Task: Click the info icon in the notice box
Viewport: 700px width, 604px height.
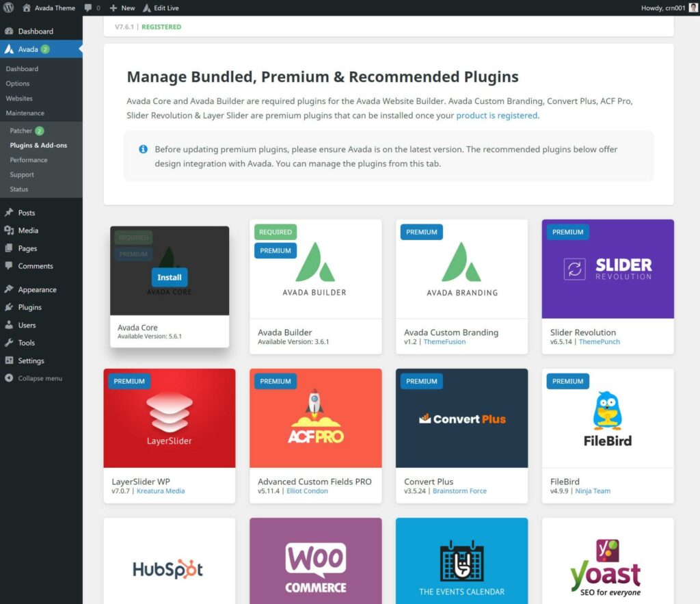Action: pos(144,149)
